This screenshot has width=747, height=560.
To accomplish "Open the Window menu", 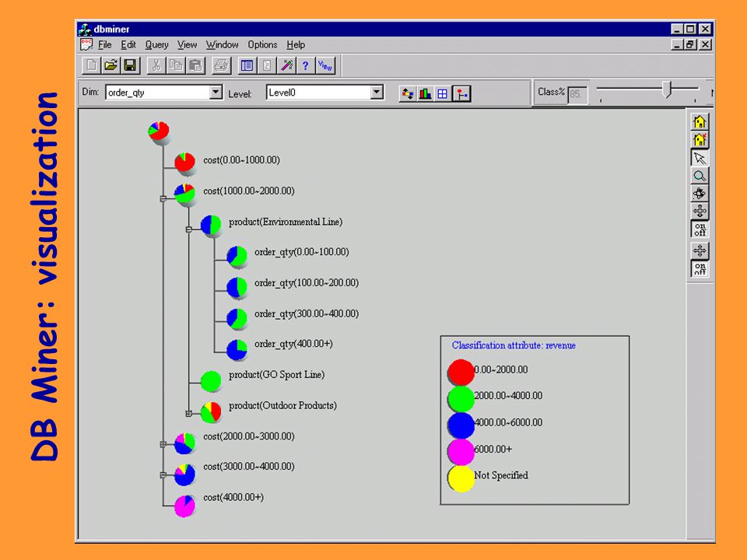I will tap(222, 45).
